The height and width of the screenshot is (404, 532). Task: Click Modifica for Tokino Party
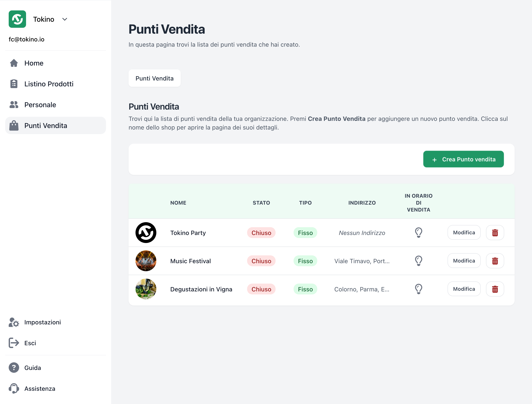coord(464,233)
